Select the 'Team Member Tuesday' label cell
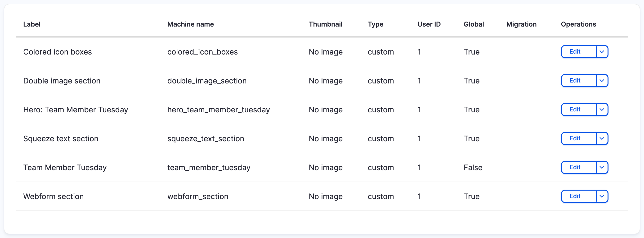Image resolution: width=644 pixels, height=238 pixels. 65,167
